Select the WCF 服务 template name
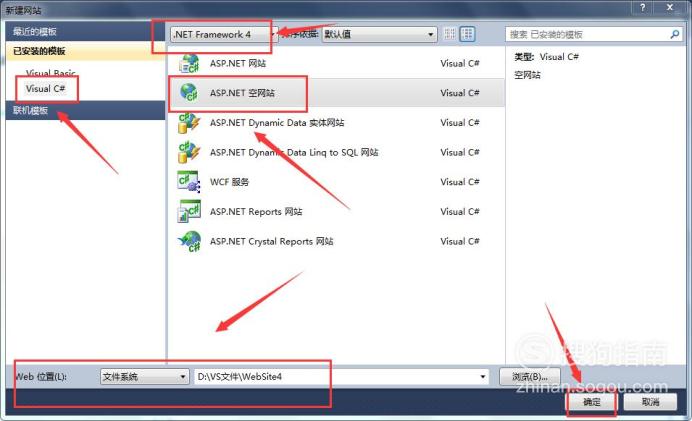This screenshot has height=421, width=692. click(x=229, y=182)
